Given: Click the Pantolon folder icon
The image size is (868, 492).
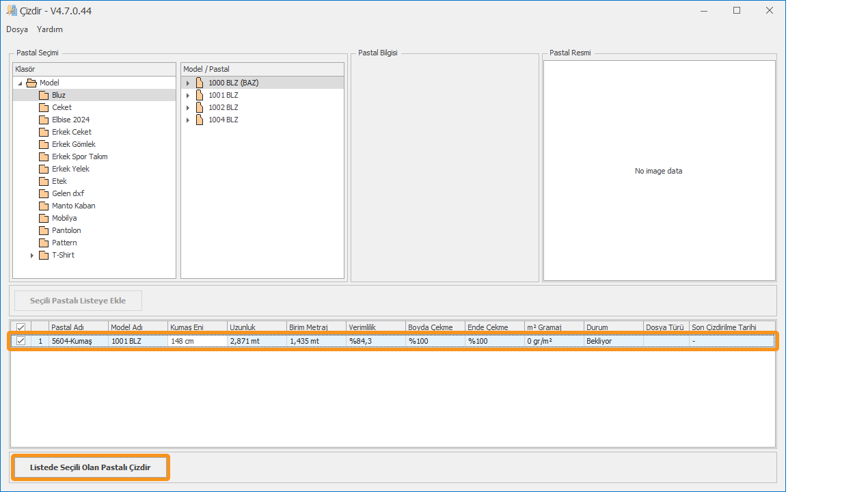Looking at the screenshot, I should [x=44, y=230].
